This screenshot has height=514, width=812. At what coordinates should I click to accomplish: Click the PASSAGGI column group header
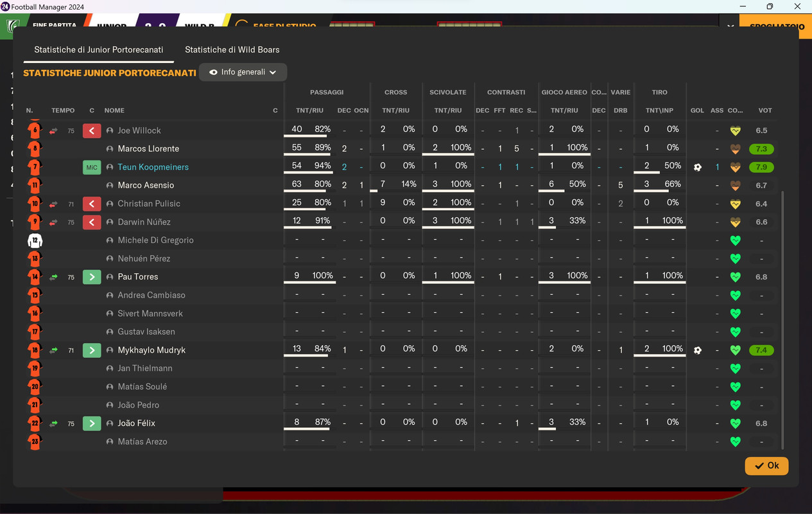click(327, 93)
